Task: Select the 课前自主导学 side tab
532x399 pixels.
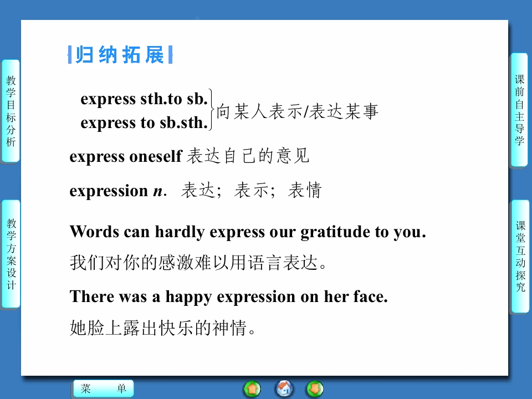Action: 519,110
